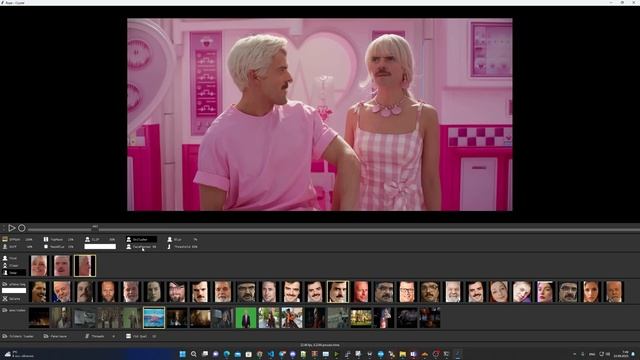Click the Threads setting
640x360 pixels.
point(100,336)
